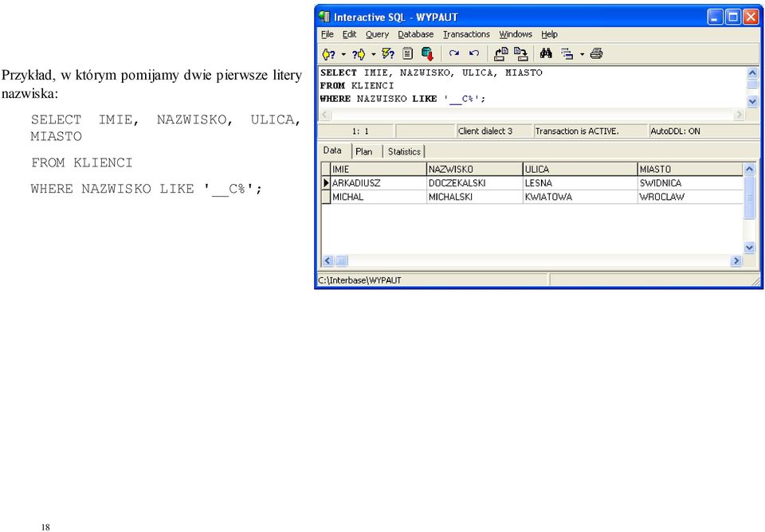765x532 pixels.
Task: Open the Query menu
Action: pyautogui.click(x=377, y=34)
